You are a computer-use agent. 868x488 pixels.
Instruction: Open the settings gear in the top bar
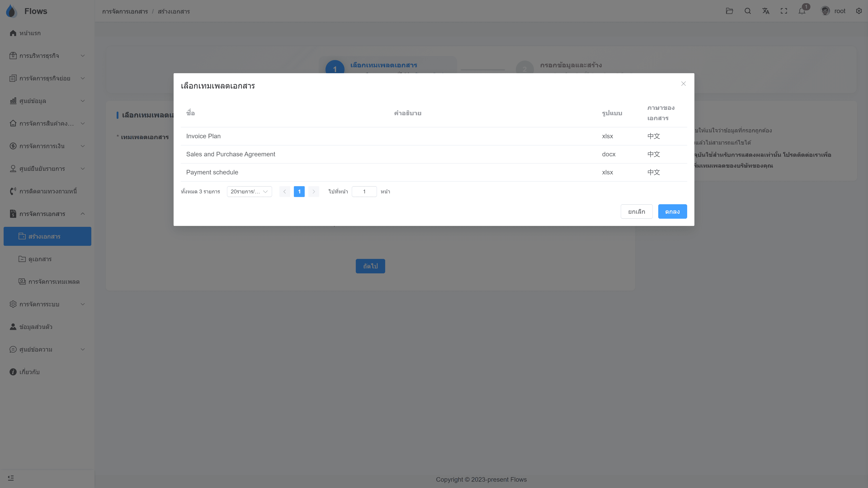tap(859, 11)
